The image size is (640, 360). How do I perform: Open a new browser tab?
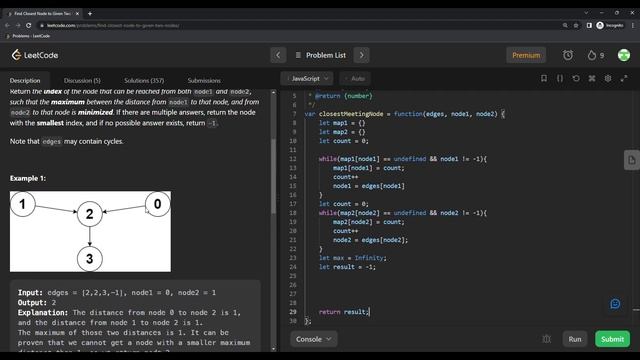click(x=90, y=13)
